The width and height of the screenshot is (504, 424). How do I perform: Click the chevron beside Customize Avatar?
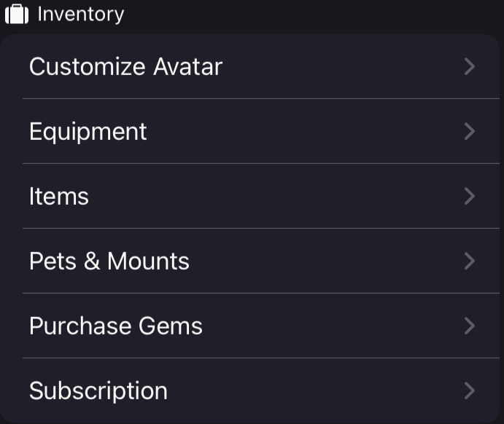click(x=470, y=67)
